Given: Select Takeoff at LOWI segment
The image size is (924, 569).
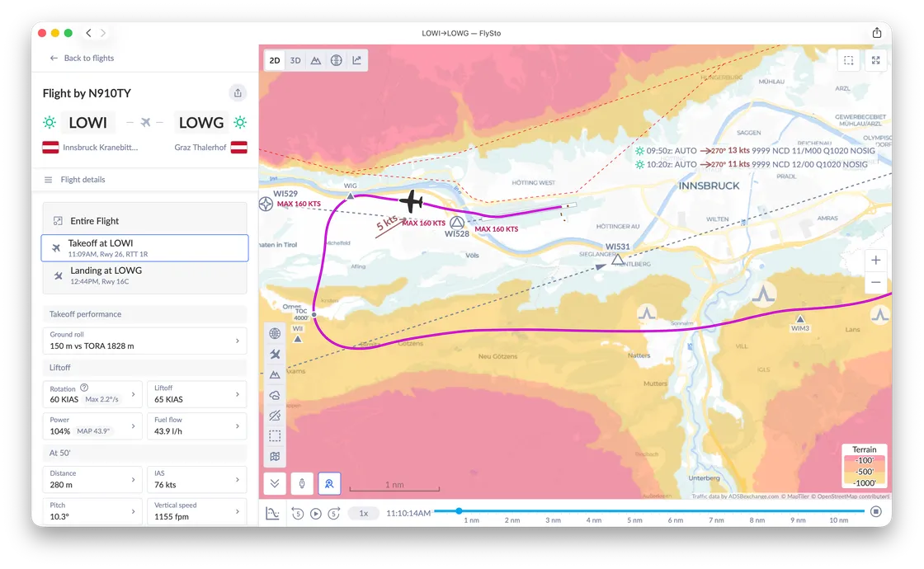Looking at the screenshot, I should tap(145, 248).
